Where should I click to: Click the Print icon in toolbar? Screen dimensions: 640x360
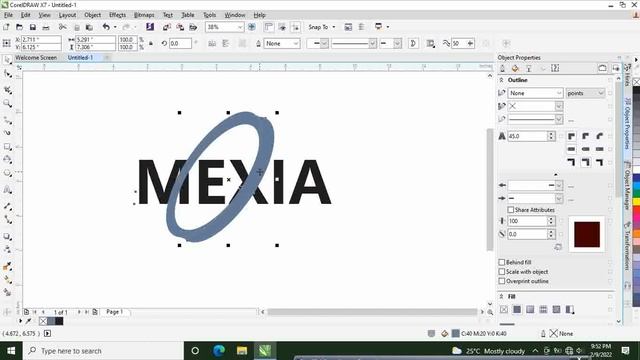pos(46,27)
